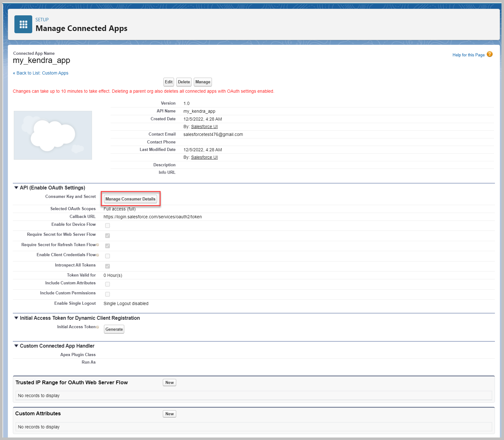Click the API Name value my_kendra_app

click(x=199, y=111)
